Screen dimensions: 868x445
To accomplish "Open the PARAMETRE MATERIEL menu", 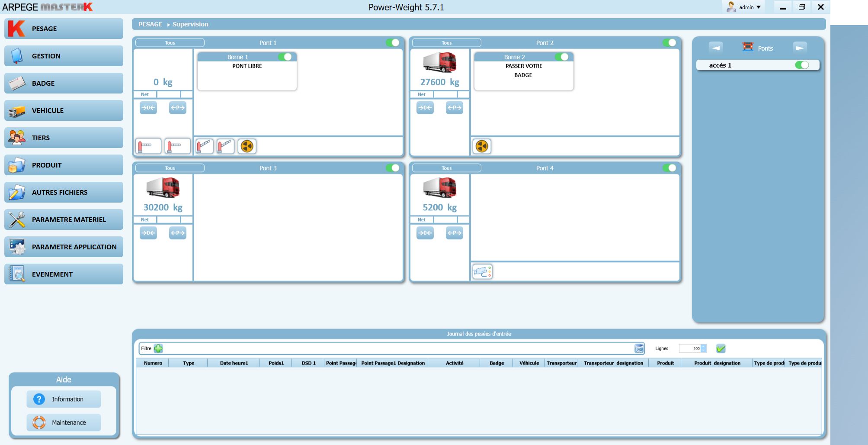I will click(x=64, y=220).
